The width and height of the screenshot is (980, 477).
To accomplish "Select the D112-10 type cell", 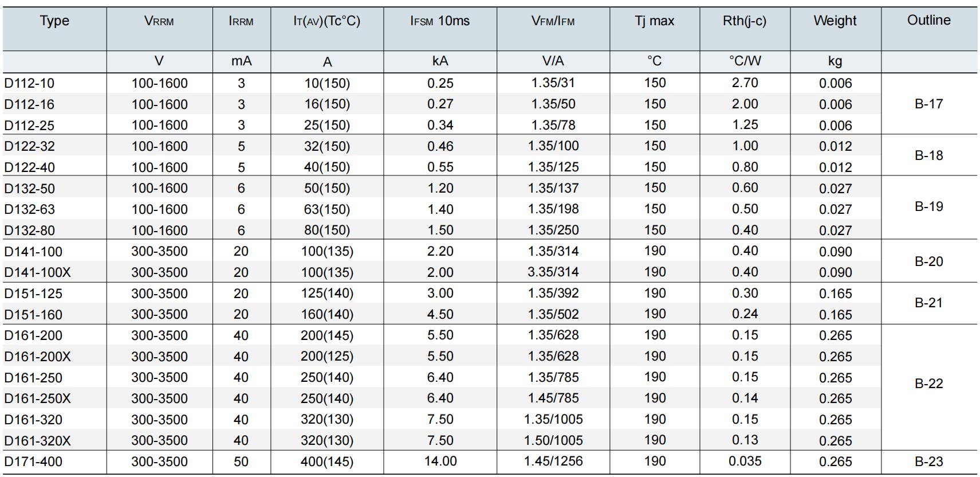I will (29, 83).
